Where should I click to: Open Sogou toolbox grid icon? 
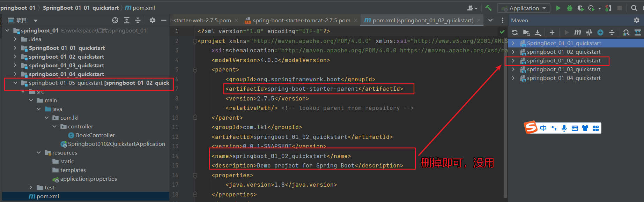(x=596, y=128)
